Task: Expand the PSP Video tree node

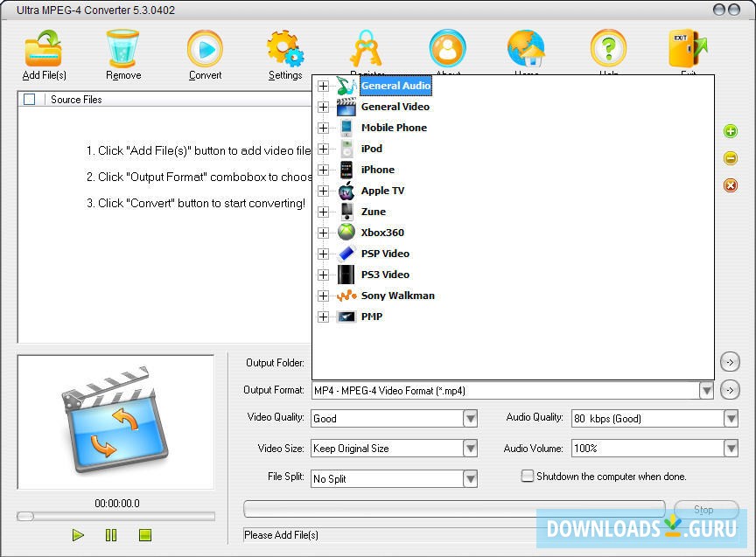Action: point(323,254)
